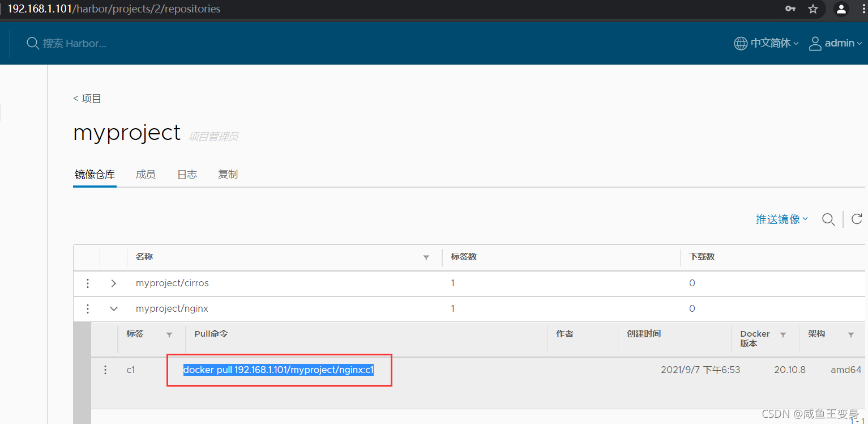Click the 名称 column header
Viewport: 868px width, 424px height.
tap(144, 257)
